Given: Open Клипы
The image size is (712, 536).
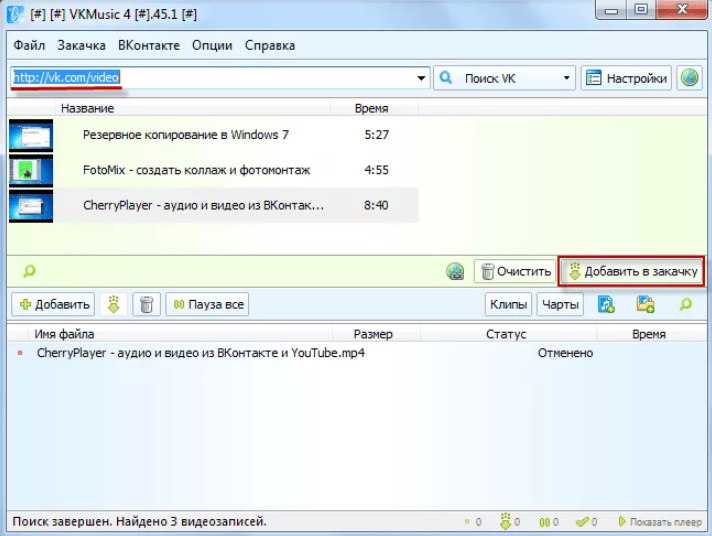Looking at the screenshot, I should pyautogui.click(x=509, y=304).
